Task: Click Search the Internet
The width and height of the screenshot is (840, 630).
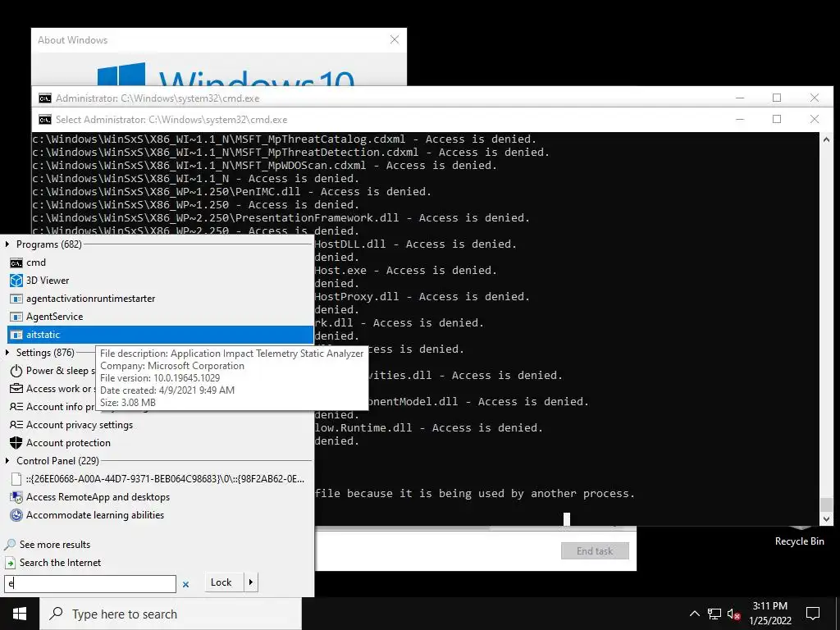Action: tap(60, 563)
